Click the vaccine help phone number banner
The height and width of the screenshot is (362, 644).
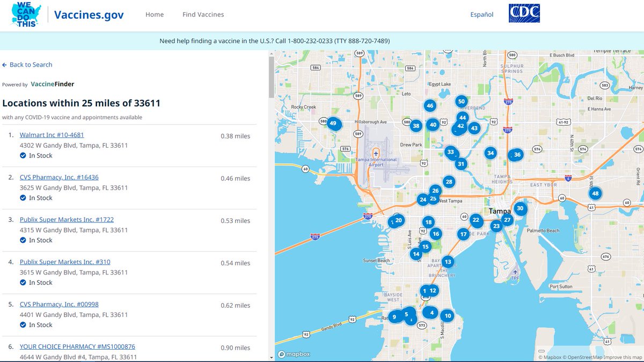point(275,41)
